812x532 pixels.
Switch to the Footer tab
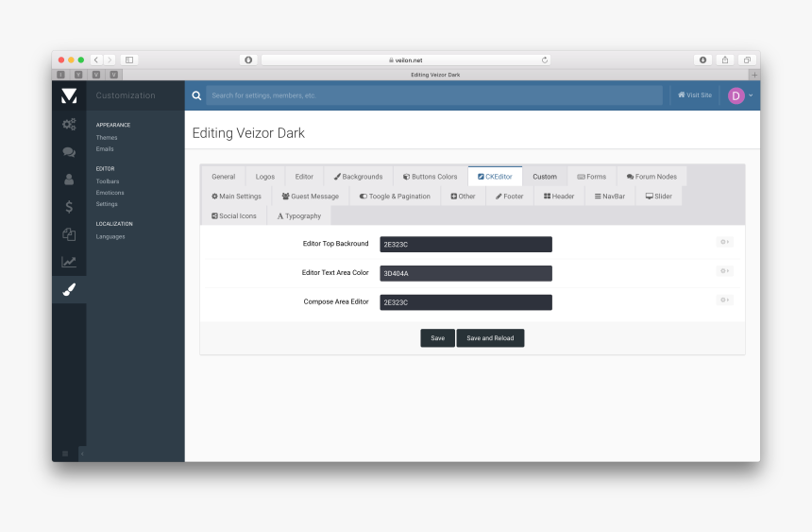point(510,196)
